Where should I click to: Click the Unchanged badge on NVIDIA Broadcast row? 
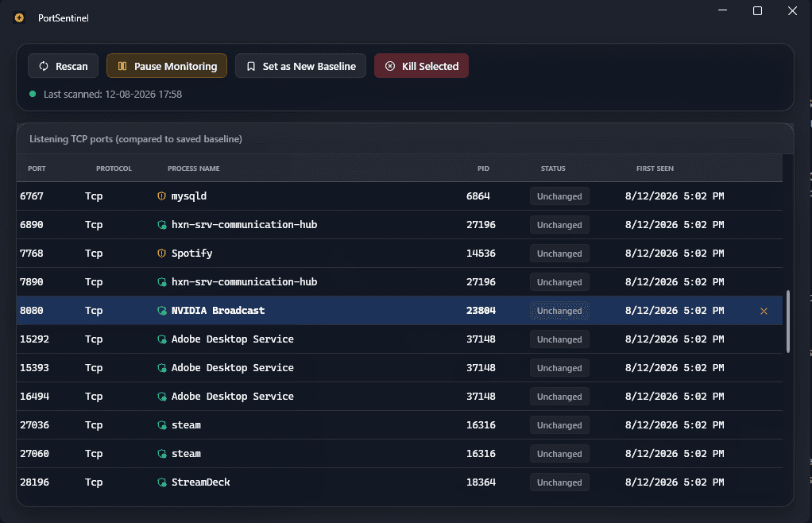(559, 311)
